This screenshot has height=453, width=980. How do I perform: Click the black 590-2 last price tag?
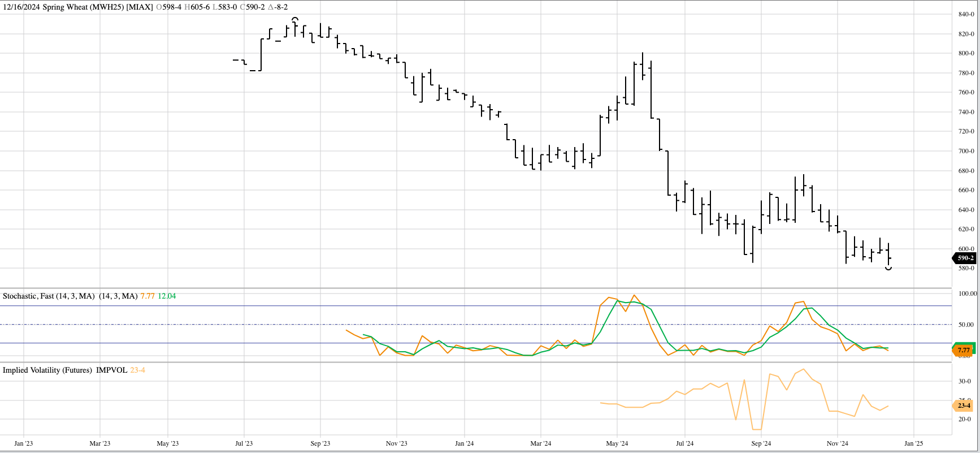(x=965, y=258)
